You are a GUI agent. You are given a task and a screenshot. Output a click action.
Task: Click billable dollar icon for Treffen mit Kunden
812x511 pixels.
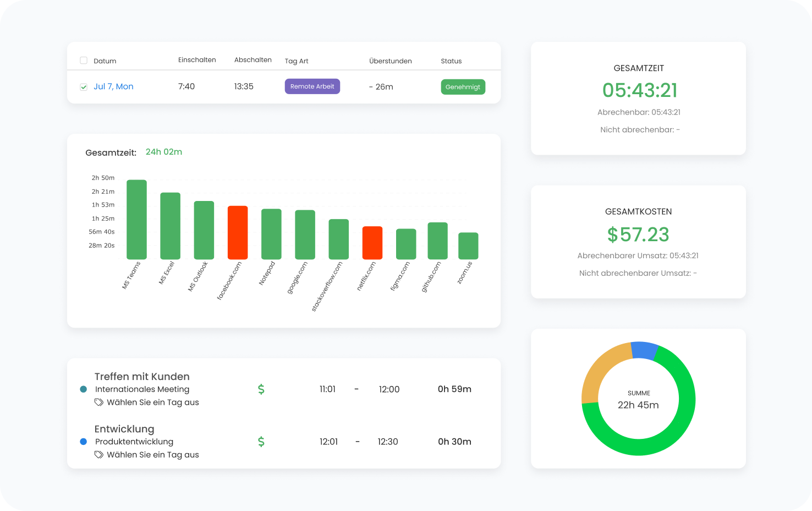261,389
